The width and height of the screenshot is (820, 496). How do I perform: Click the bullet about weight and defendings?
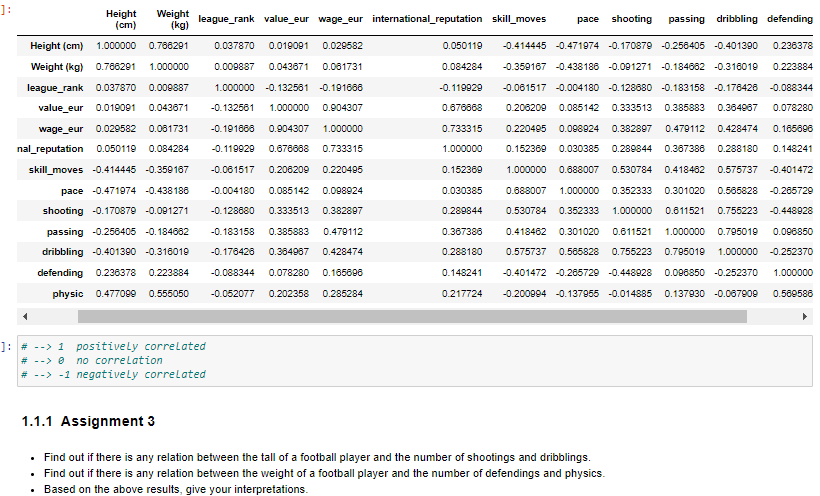[324, 474]
